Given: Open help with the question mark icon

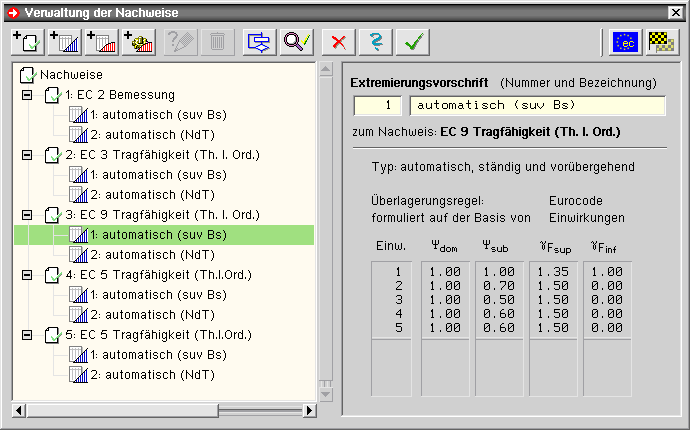Looking at the screenshot, I should point(374,42).
